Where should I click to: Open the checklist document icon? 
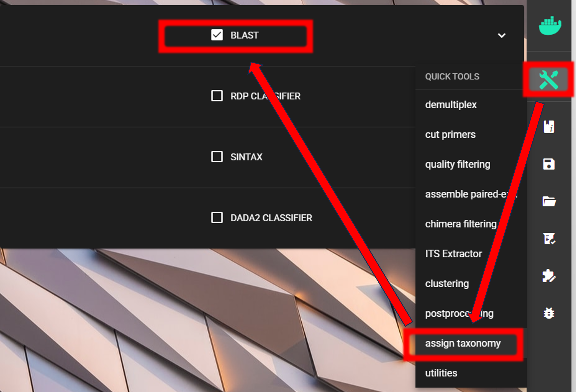549,239
